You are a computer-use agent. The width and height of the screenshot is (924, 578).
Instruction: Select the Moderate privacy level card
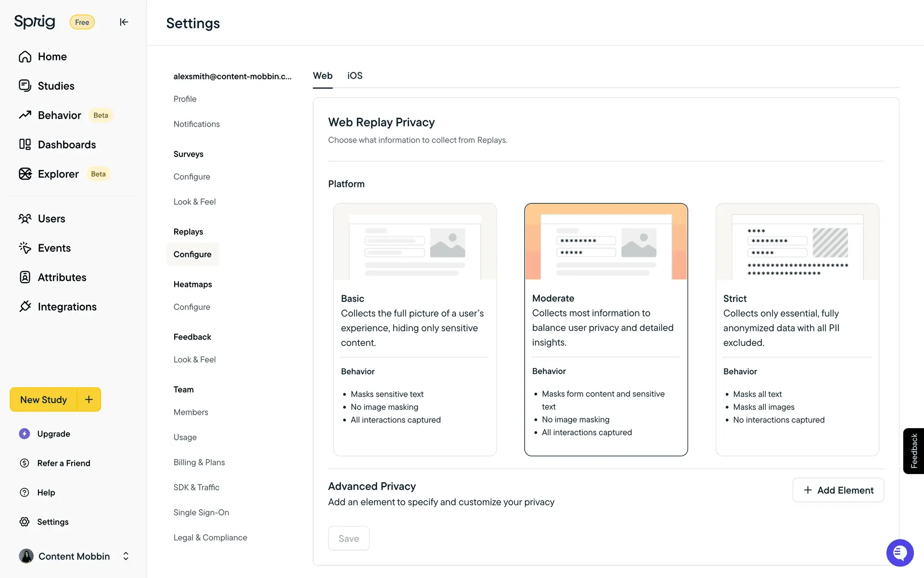click(605, 329)
